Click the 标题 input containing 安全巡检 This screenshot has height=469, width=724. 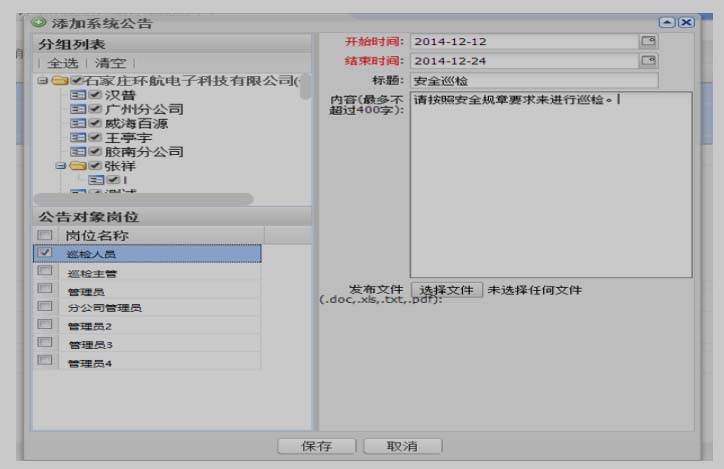pos(534,81)
